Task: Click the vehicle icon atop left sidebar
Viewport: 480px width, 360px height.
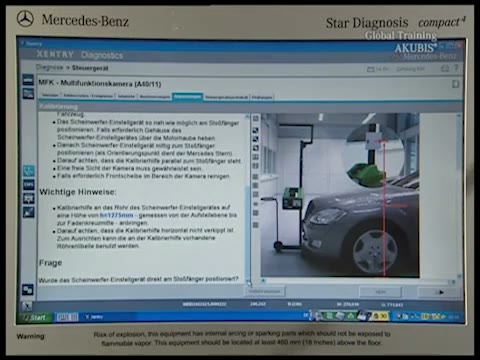Action: tap(28, 80)
